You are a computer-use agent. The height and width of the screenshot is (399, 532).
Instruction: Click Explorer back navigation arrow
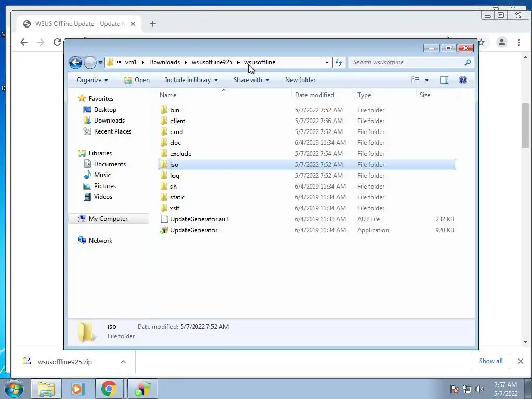[x=75, y=62]
